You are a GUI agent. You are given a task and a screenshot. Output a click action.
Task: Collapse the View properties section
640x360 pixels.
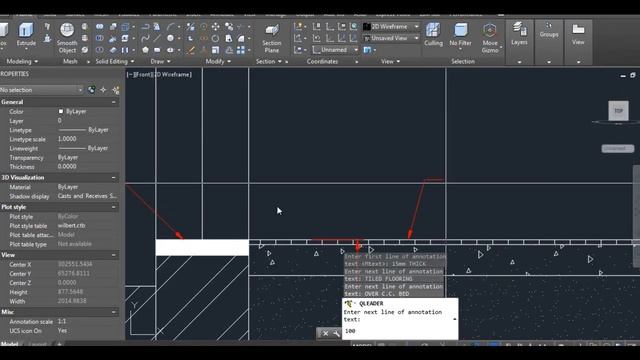click(113, 255)
